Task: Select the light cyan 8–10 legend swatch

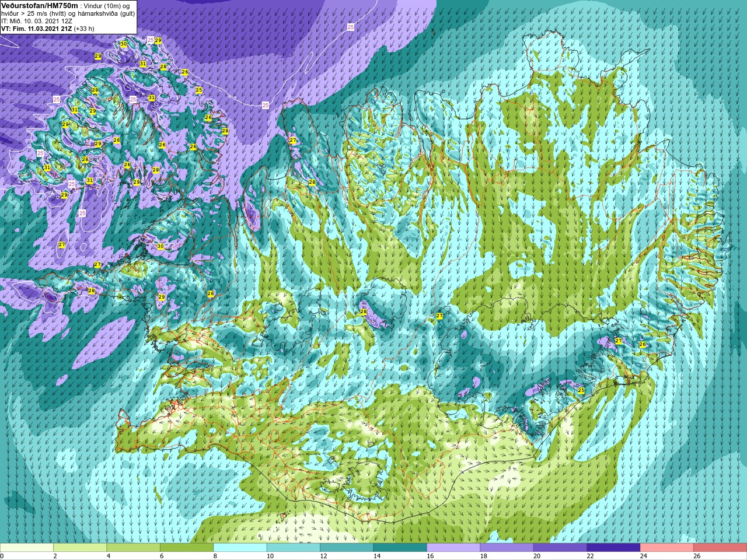Action: click(x=240, y=548)
